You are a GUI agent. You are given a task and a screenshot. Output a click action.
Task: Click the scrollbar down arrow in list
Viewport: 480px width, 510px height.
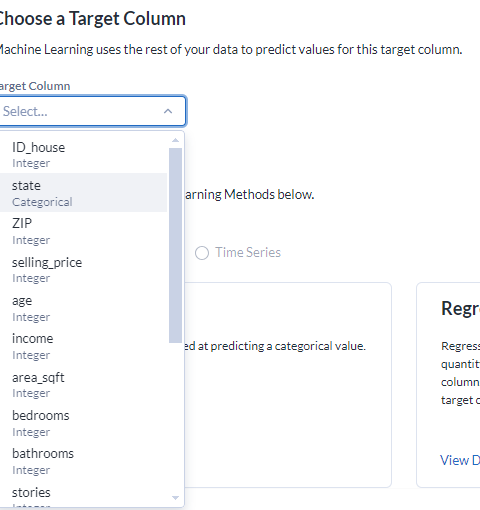[x=175, y=498]
